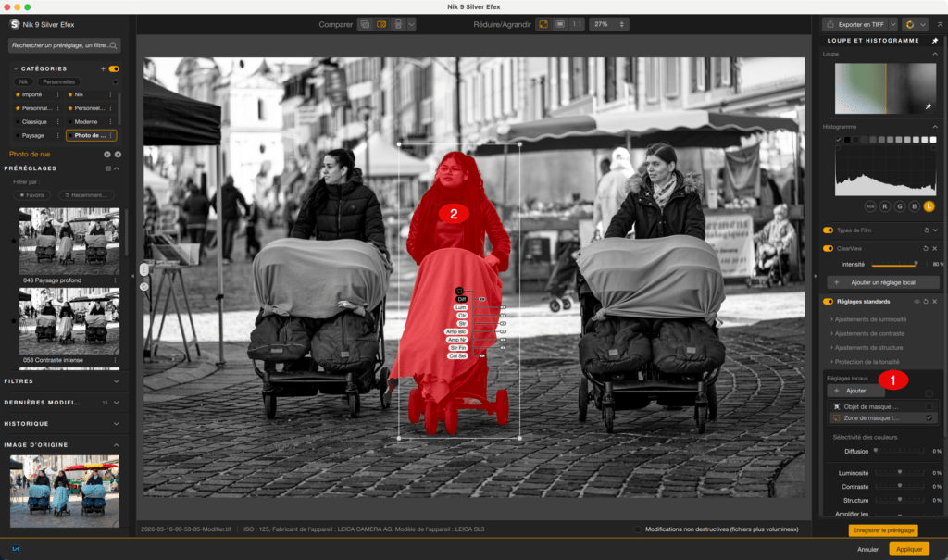Screen dimensions: 948x560
Task: Star the 053 Contraste intense preset
Action: point(12,322)
